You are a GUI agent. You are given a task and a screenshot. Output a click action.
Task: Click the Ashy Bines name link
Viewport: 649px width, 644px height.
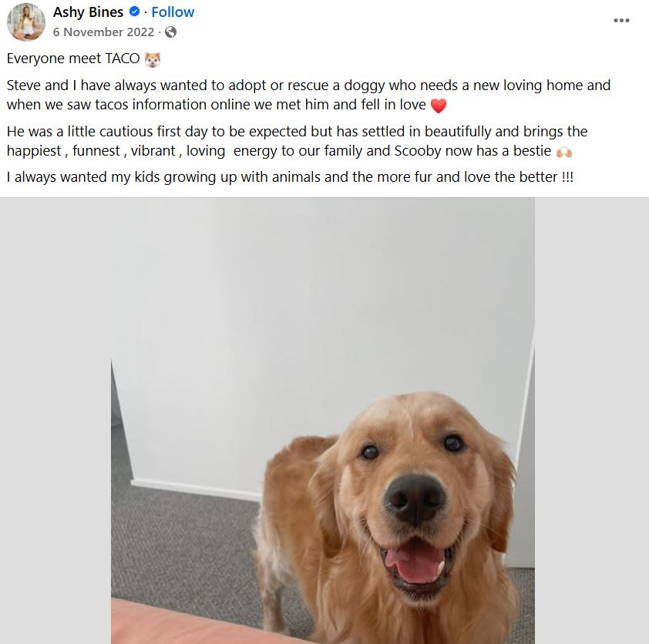pos(88,12)
